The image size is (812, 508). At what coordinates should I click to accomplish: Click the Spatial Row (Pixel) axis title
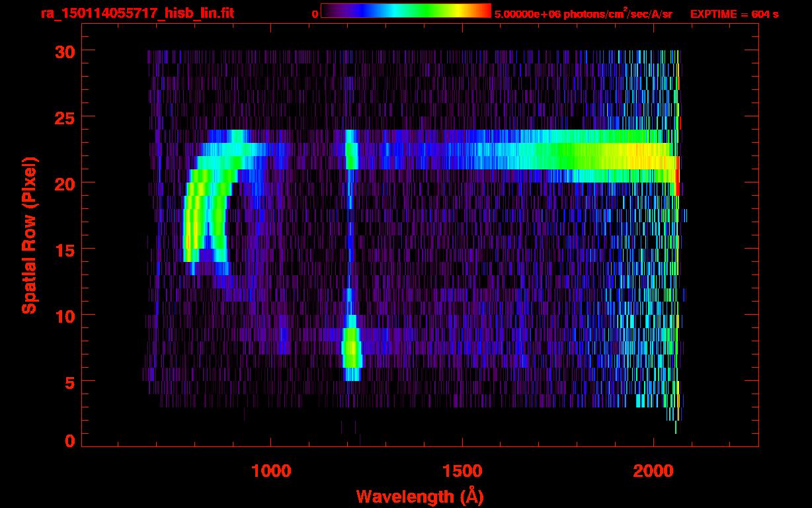29,235
